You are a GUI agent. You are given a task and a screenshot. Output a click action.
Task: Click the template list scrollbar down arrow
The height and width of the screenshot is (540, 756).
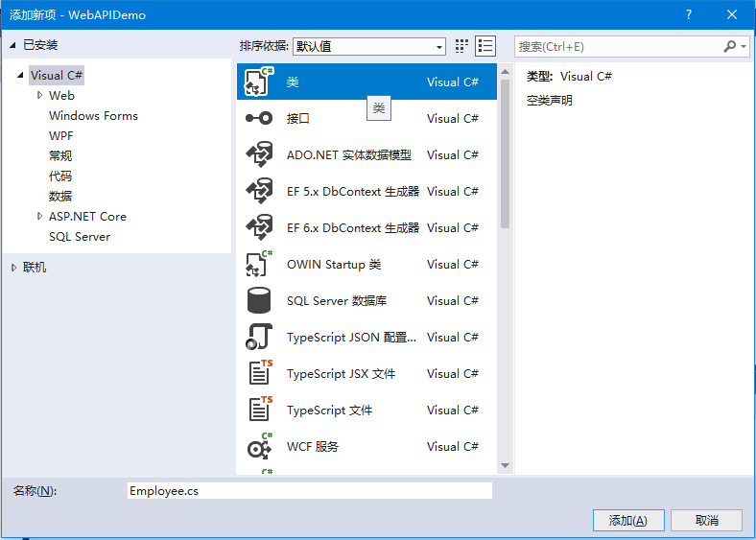(505, 466)
